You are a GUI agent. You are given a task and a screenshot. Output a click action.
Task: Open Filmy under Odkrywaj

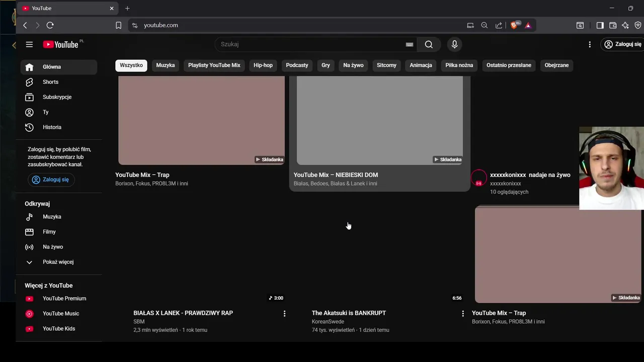pyautogui.click(x=59, y=232)
